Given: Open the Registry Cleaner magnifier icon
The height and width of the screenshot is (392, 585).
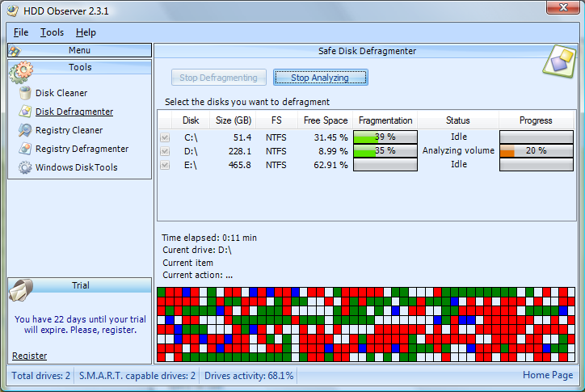Looking at the screenshot, I should pos(25,130).
